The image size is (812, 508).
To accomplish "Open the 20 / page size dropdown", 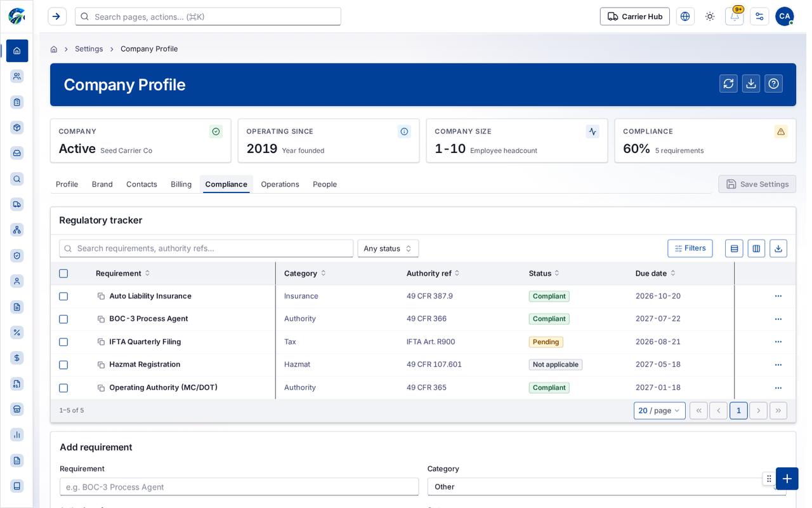I will point(660,411).
